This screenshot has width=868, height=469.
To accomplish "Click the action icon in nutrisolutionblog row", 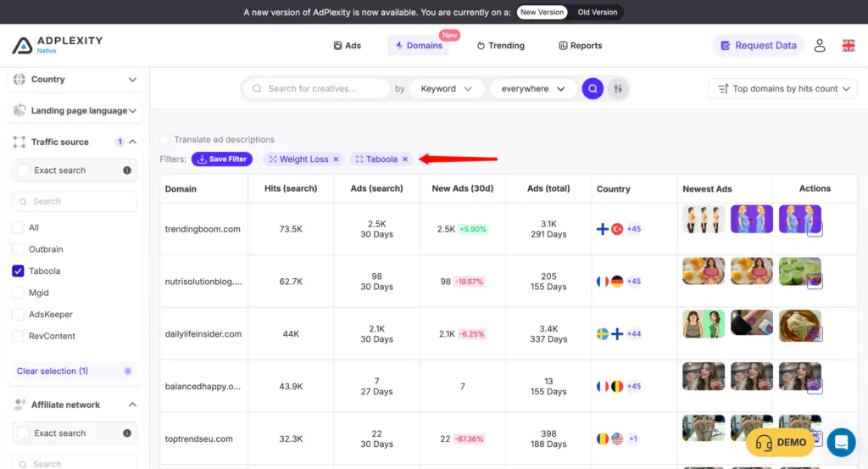I will (815, 282).
